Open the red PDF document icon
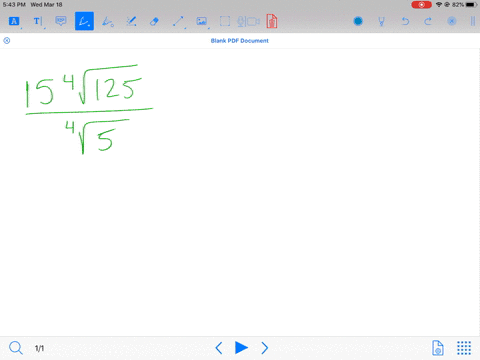 [272, 21]
